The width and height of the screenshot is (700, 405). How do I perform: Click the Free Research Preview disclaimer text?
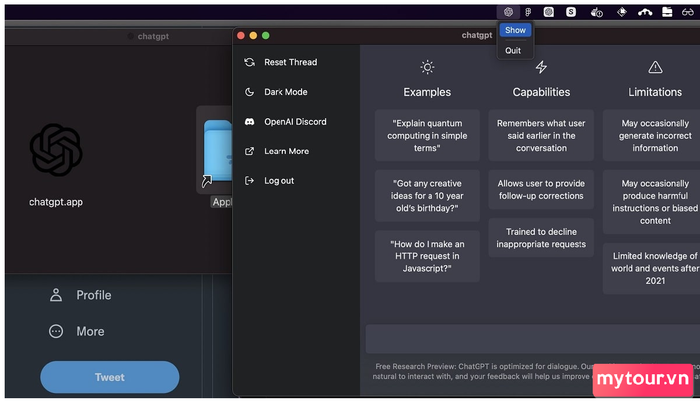click(536, 372)
